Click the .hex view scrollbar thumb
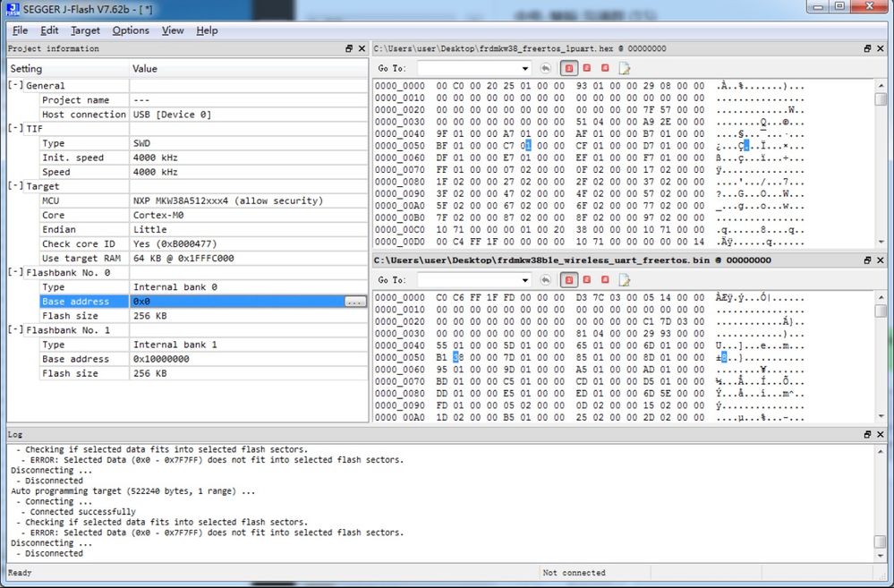The height and width of the screenshot is (588, 894). (881, 99)
